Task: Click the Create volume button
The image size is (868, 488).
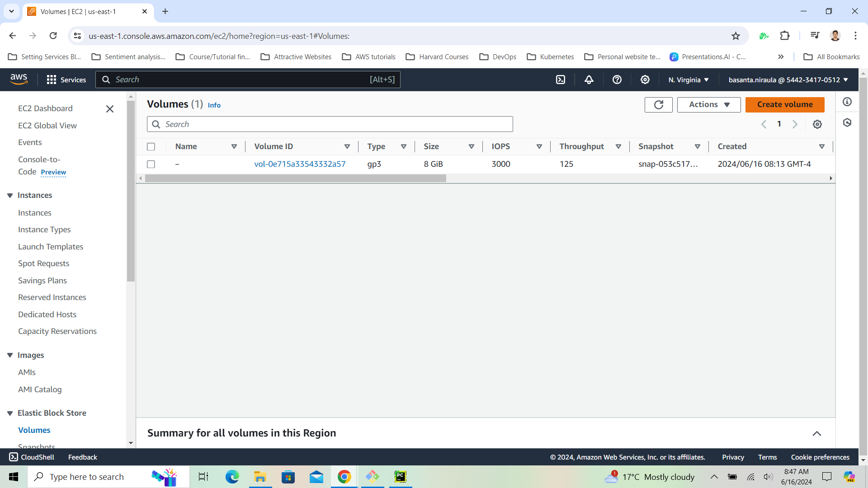Action: [785, 104]
